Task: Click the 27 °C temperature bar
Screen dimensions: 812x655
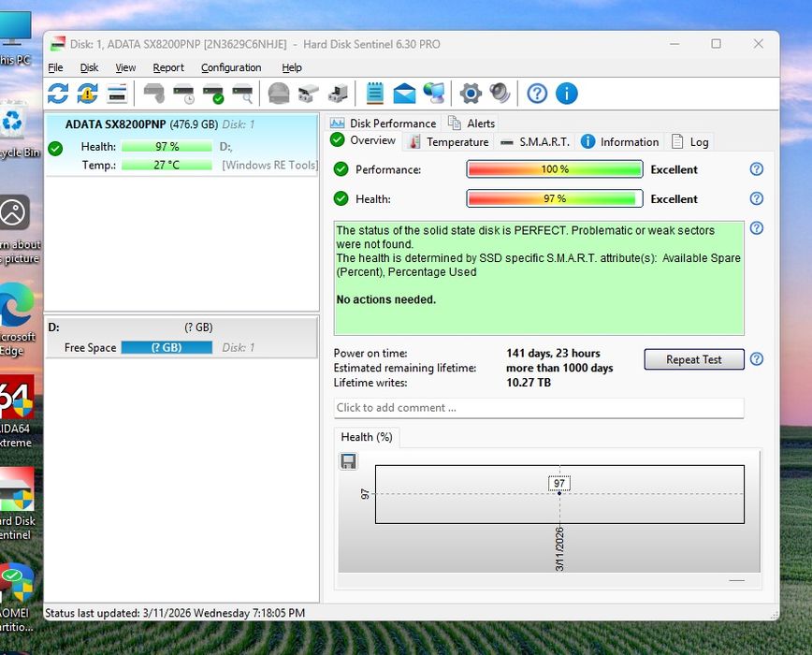Action: [x=167, y=166]
